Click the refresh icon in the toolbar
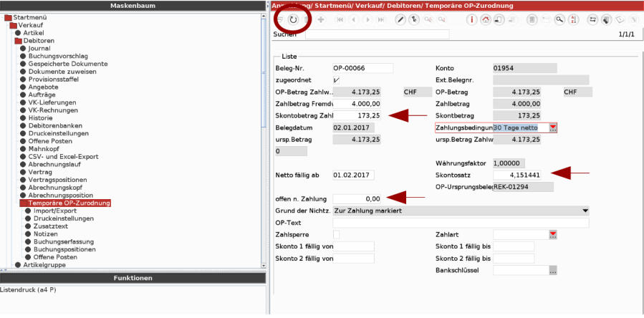The image size is (644, 318). [x=293, y=19]
